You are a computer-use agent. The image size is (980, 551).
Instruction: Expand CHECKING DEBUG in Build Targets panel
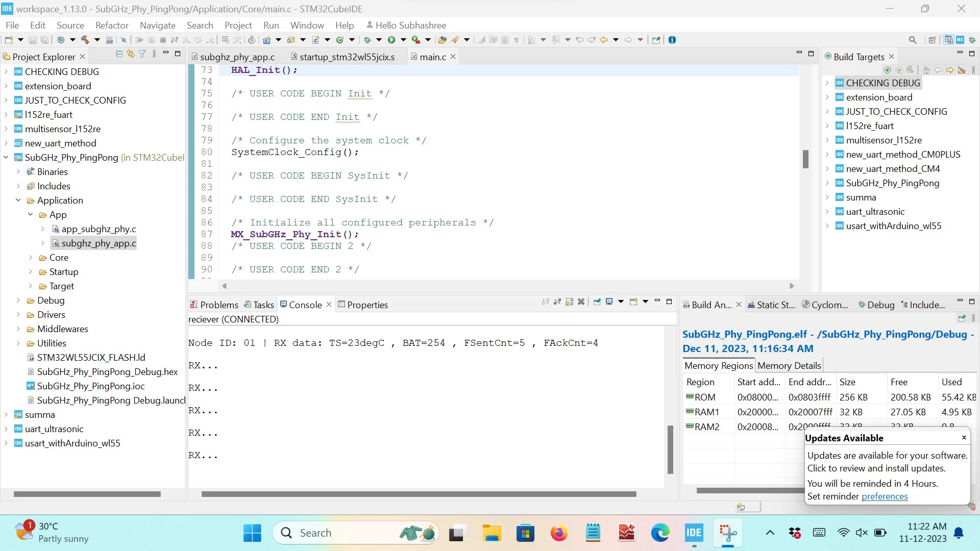click(x=827, y=83)
